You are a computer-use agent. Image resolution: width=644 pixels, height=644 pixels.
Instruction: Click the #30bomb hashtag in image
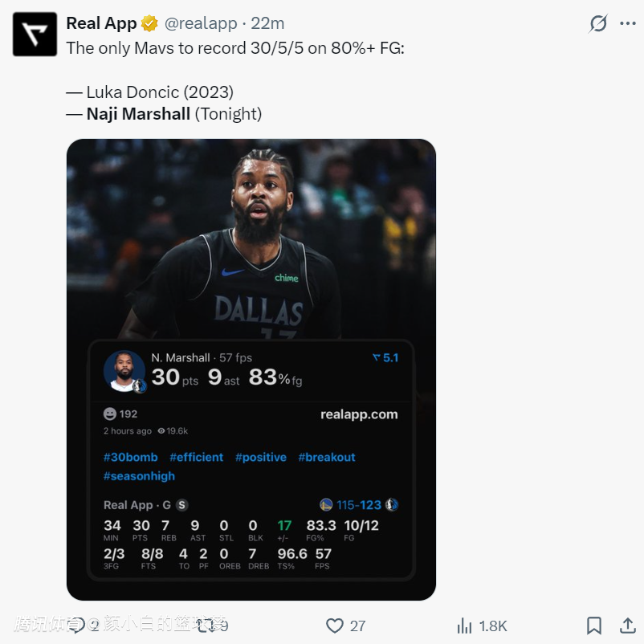coord(131,457)
